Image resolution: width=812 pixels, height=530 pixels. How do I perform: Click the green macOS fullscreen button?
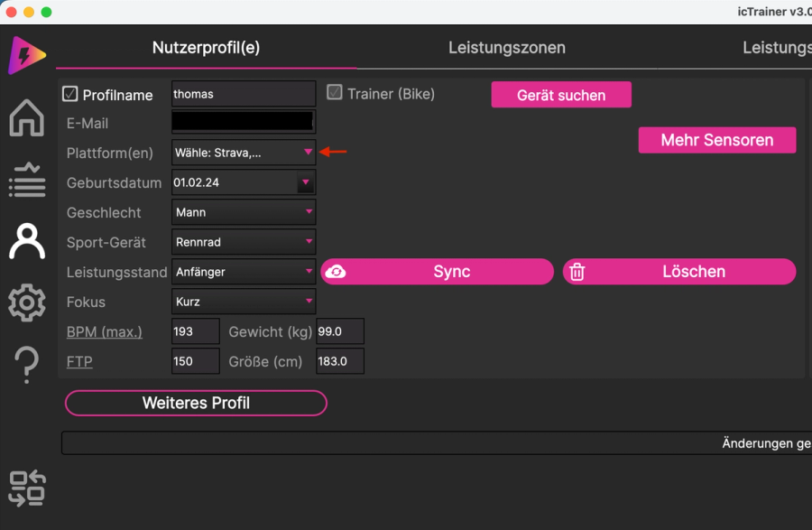[x=46, y=12]
